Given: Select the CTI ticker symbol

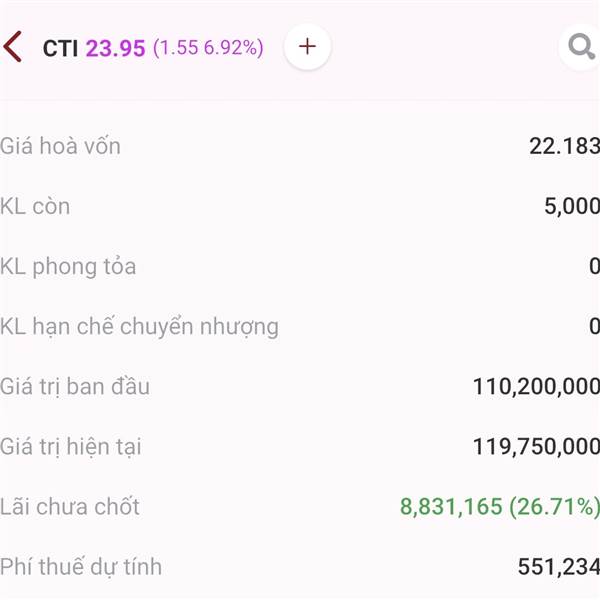Looking at the screenshot, I should click(60, 48).
